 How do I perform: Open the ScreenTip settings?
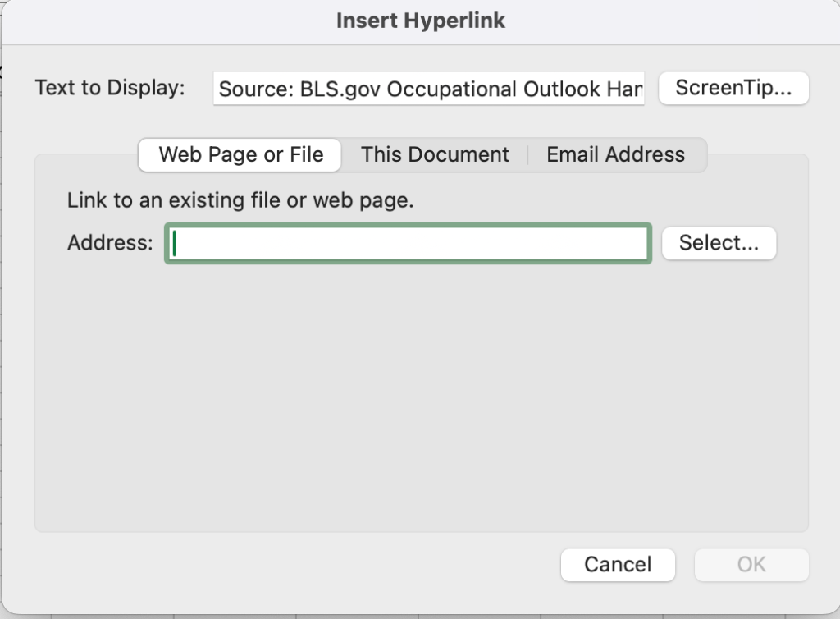coord(733,88)
